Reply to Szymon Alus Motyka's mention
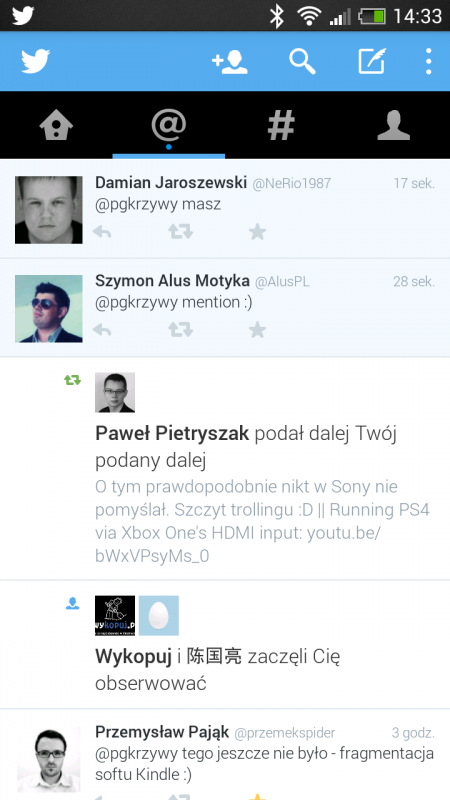Screen dimensions: 450x800 (103, 331)
